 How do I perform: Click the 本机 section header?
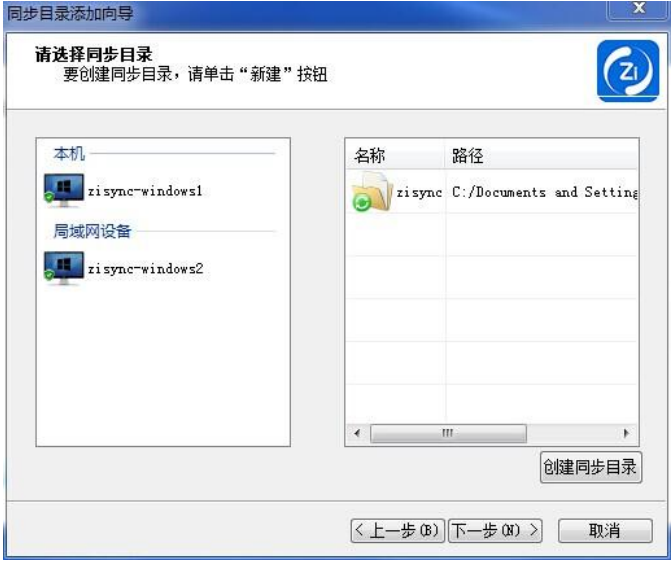point(69,153)
